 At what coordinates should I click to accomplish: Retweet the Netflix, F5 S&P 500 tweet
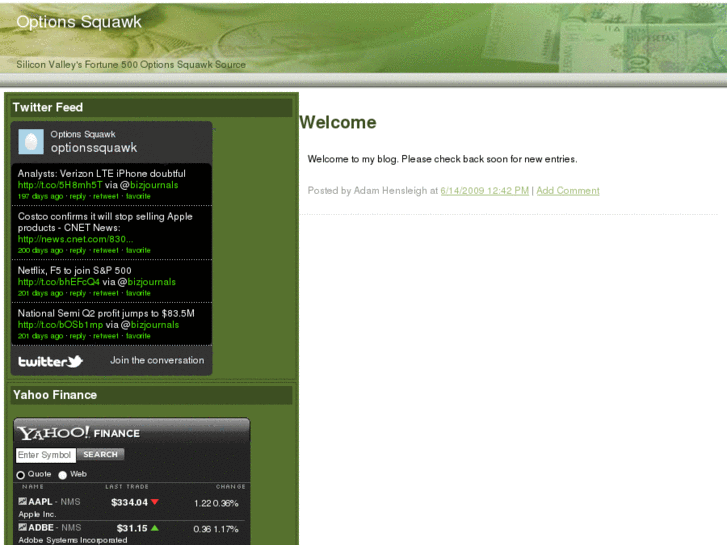[106, 293]
